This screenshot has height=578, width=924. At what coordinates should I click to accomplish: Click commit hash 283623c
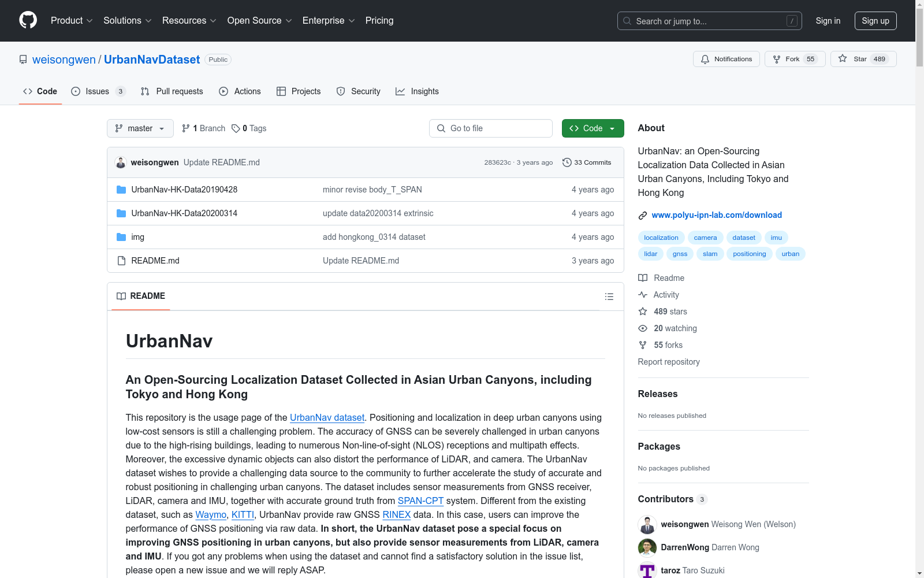(497, 162)
